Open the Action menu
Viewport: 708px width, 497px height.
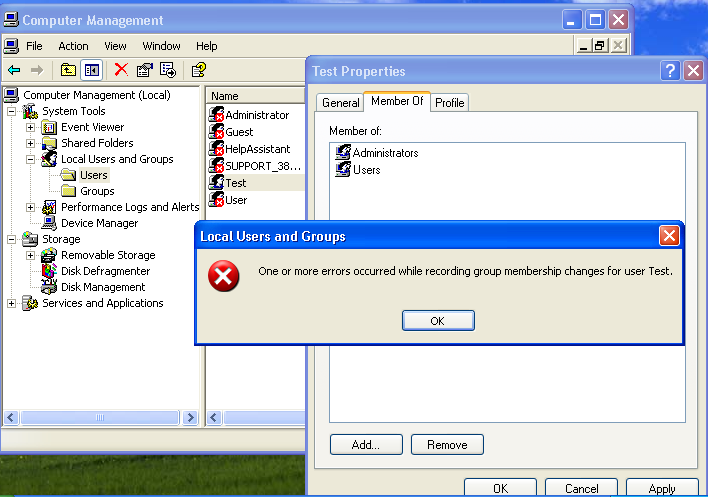(73, 46)
